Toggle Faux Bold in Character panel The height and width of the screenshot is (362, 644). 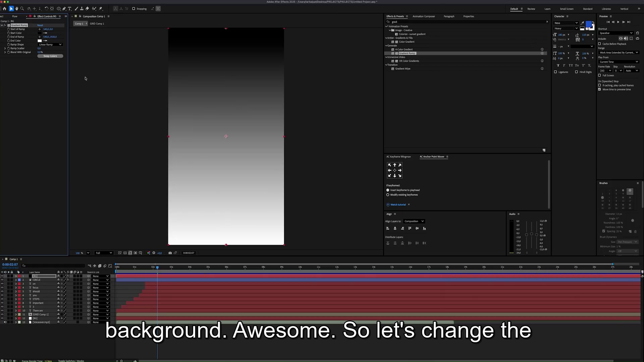point(558,65)
